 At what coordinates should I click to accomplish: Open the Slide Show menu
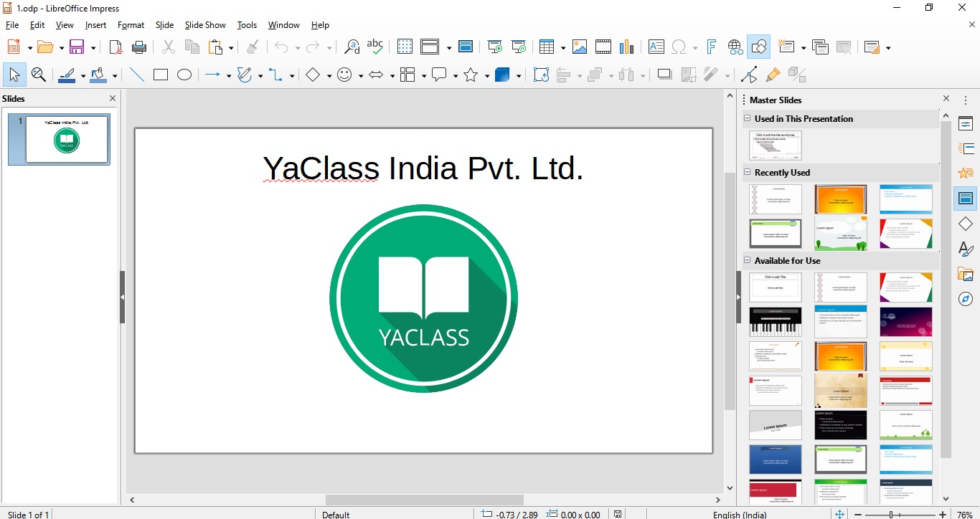tap(205, 25)
